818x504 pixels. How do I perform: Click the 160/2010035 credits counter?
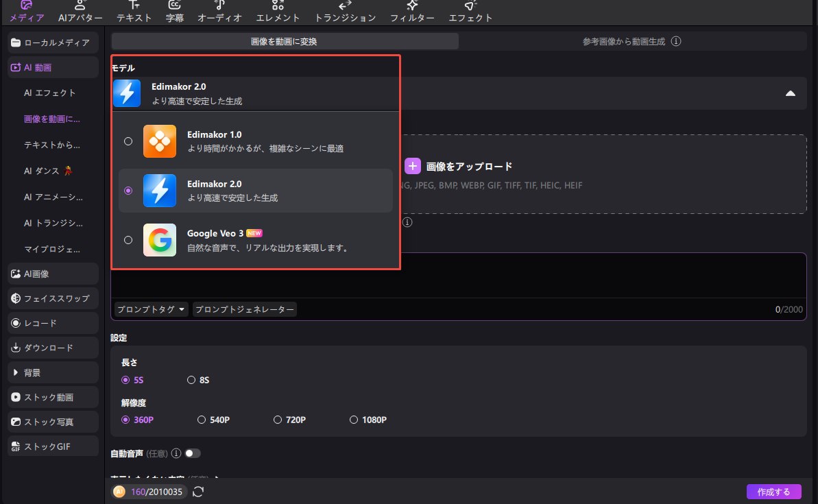pos(156,492)
